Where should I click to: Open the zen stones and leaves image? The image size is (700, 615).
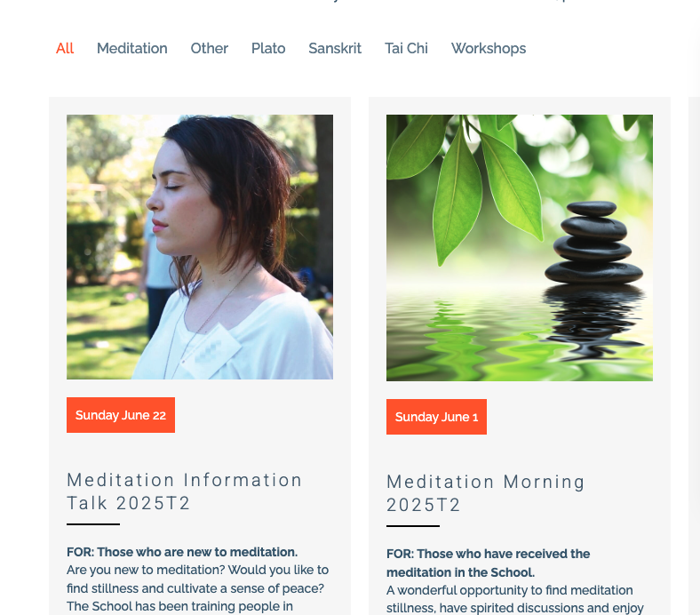519,248
